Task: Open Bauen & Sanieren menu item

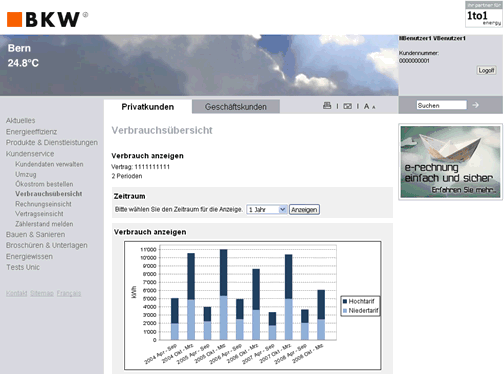Action: [35, 234]
